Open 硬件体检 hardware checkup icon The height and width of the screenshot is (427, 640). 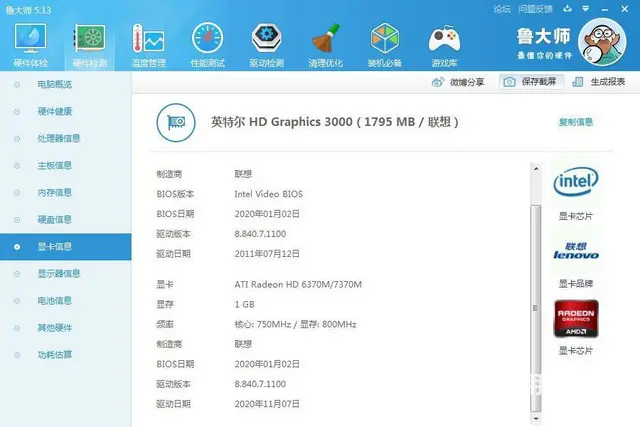coord(31,45)
